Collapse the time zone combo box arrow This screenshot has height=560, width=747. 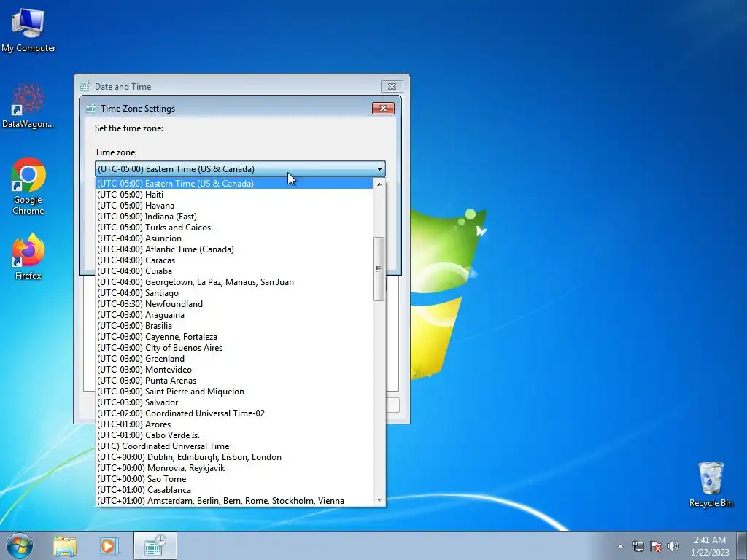coord(379,169)
